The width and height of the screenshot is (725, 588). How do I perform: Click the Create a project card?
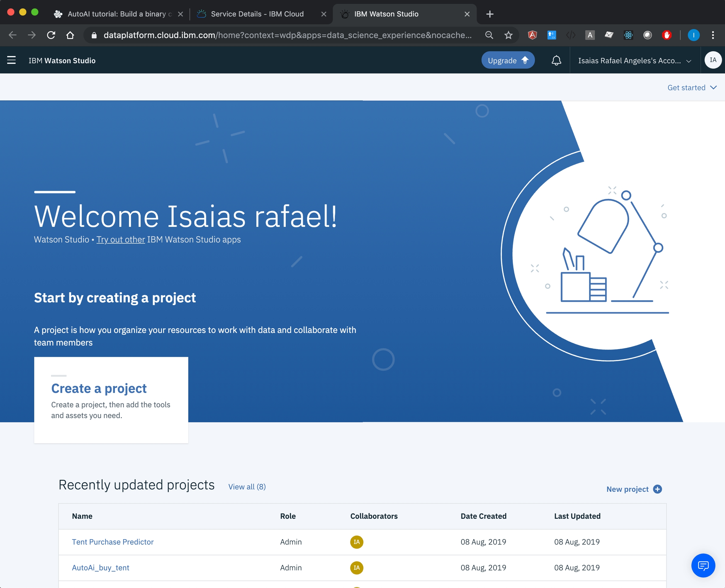tap(111, 400)
